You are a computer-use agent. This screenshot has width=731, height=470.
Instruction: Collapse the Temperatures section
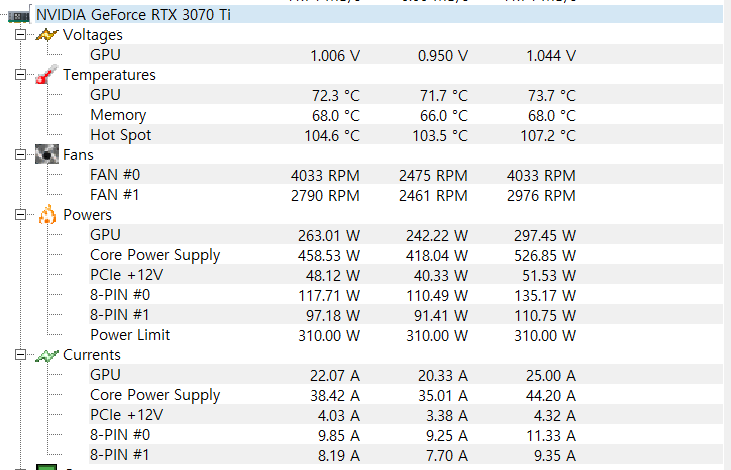coord(21,75)
